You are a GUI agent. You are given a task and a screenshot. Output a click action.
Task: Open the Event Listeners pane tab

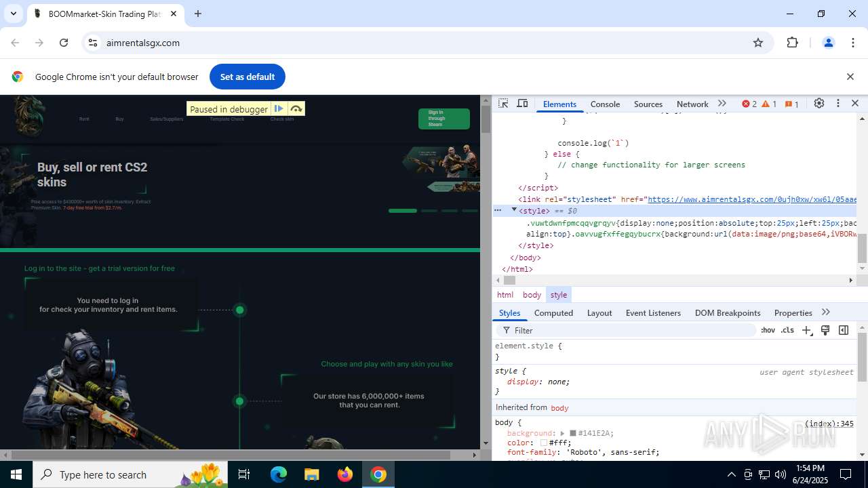pos(653,312)
